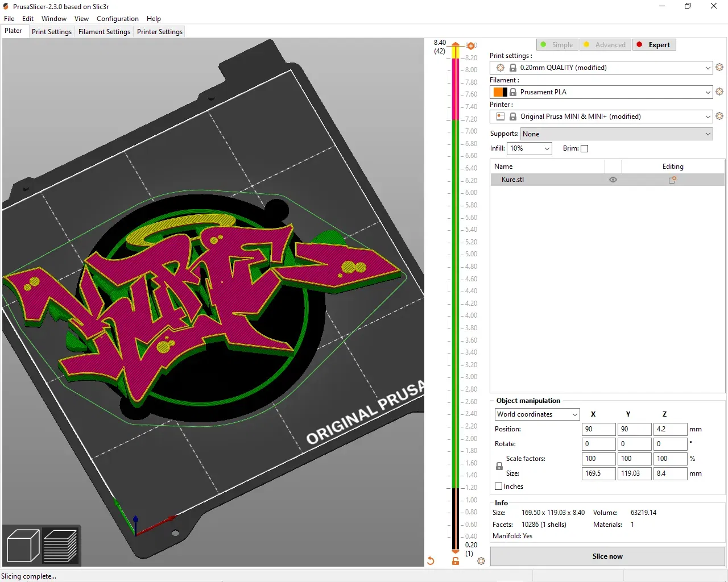The image size is (728, 582).
Task: Open printer settings gear icon
Action: (719, 116)
